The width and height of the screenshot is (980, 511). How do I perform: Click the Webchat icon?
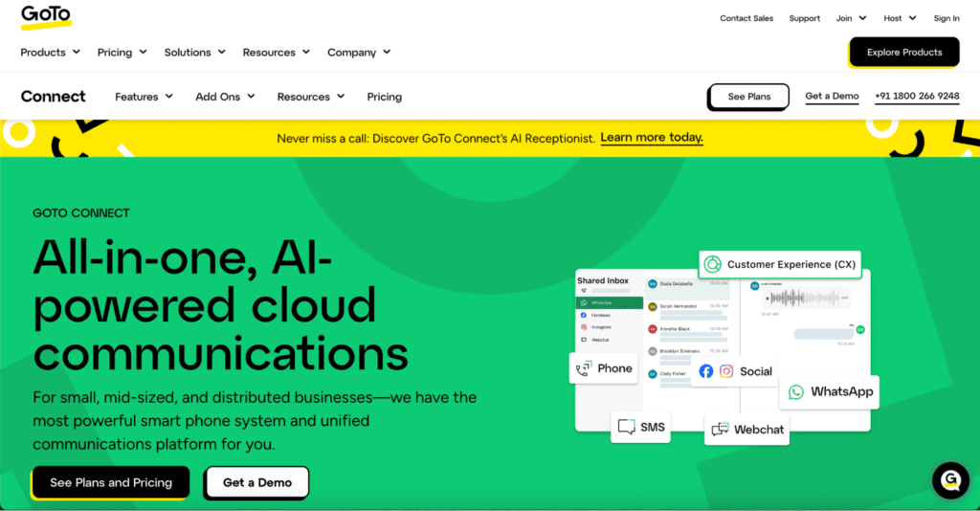tap(720, 430)
